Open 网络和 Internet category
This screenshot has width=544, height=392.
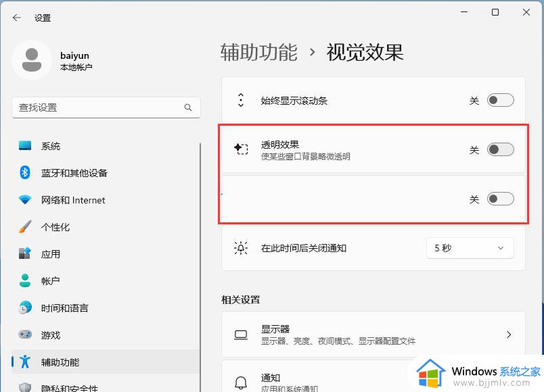click(106, 199)
